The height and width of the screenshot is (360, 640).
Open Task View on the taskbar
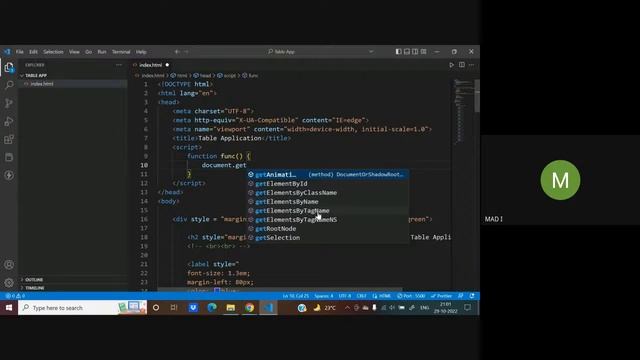pos(174,308)
